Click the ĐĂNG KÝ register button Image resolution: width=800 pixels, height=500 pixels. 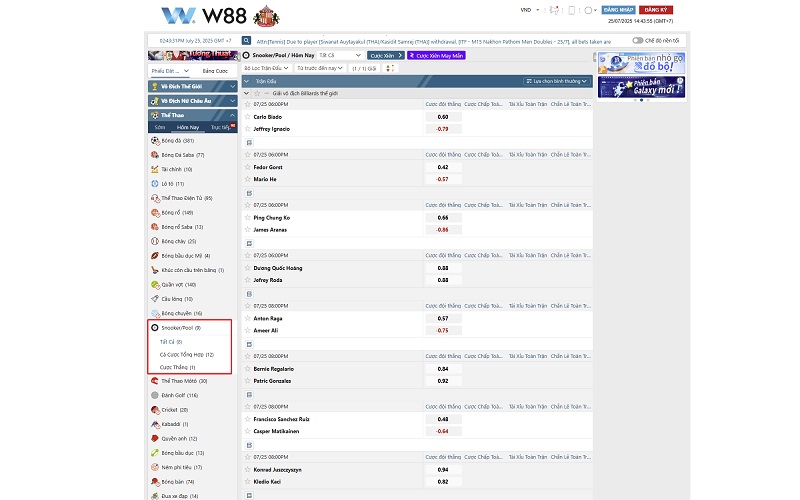pos(656,9)
